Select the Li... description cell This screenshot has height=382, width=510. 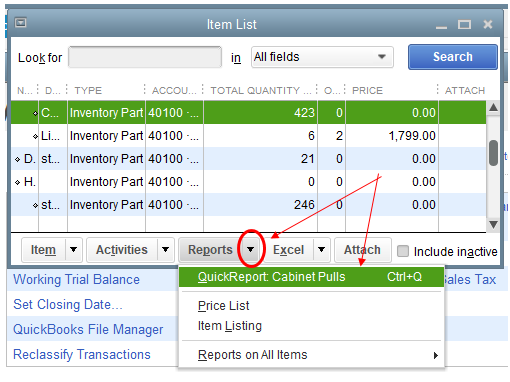coord(53,136)
